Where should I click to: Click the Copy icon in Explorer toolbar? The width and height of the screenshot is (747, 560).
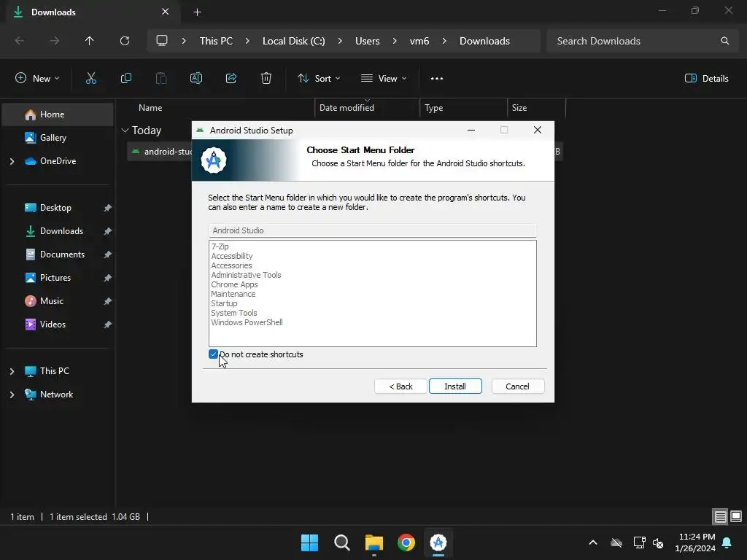[x=126, y=79]
